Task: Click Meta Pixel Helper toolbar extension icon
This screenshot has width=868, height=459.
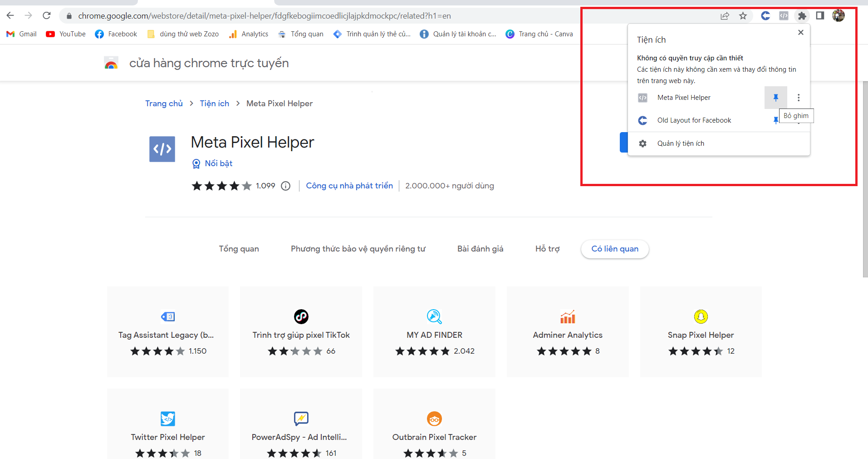Action: click(x=784, y=16)
